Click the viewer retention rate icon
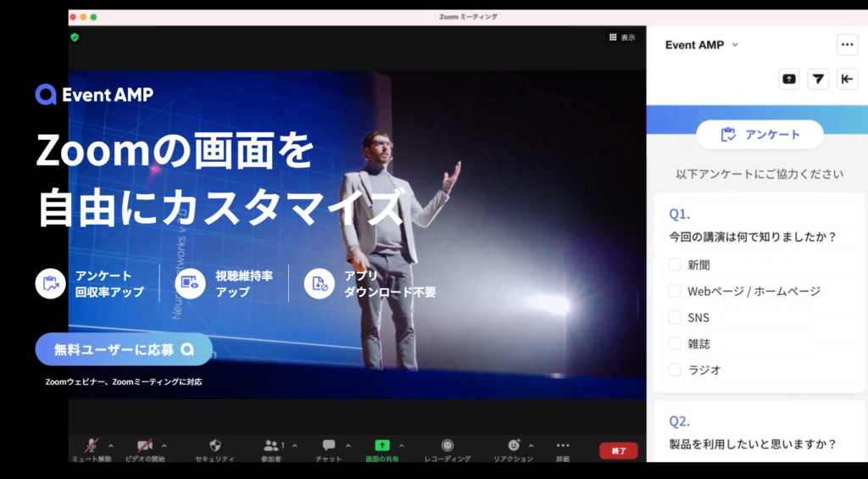The height and width of the screenshot is (479, 868). tap(190, 283)
